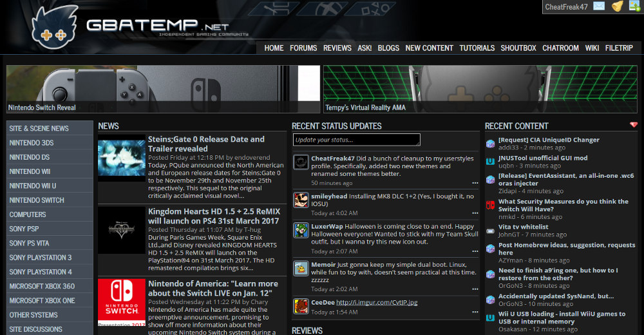Click Wii U icon beside JNUSTool

(490, 162)
